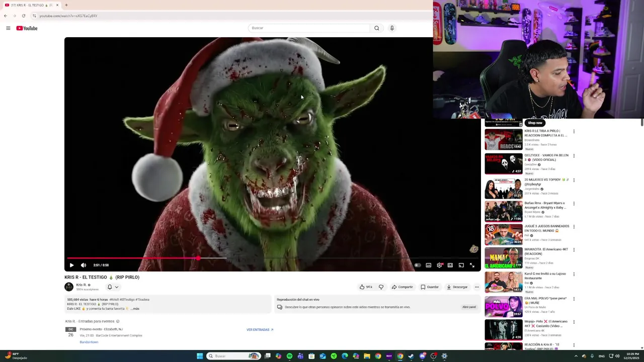644x362 pixels.
Task: Open options menu for JUGUÉ 3 JUEGOS BANNEADOS
Action: click(574, 227)
